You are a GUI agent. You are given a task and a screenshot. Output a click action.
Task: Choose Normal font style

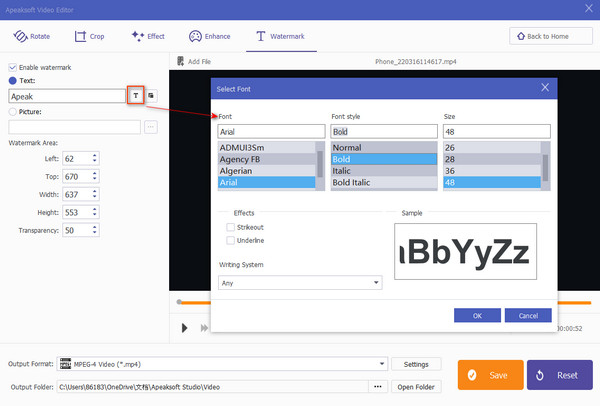tap(384, 147)
